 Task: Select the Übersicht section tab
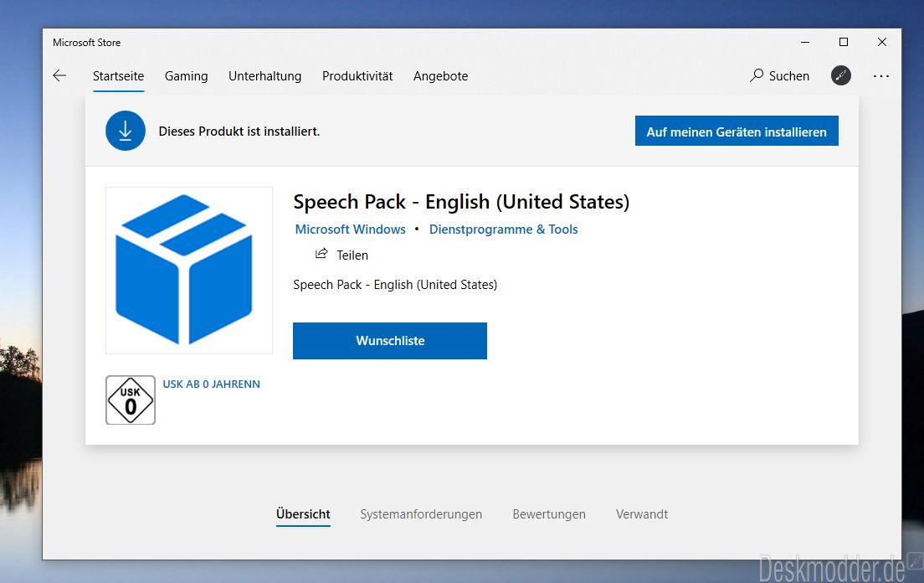pyautogui.click(x=303, y=514)
